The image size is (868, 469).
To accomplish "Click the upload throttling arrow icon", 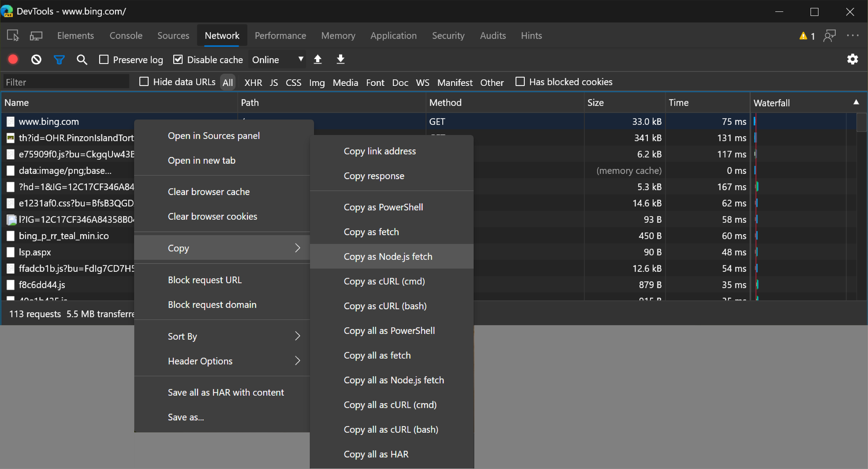I will [x=318, y=59].
